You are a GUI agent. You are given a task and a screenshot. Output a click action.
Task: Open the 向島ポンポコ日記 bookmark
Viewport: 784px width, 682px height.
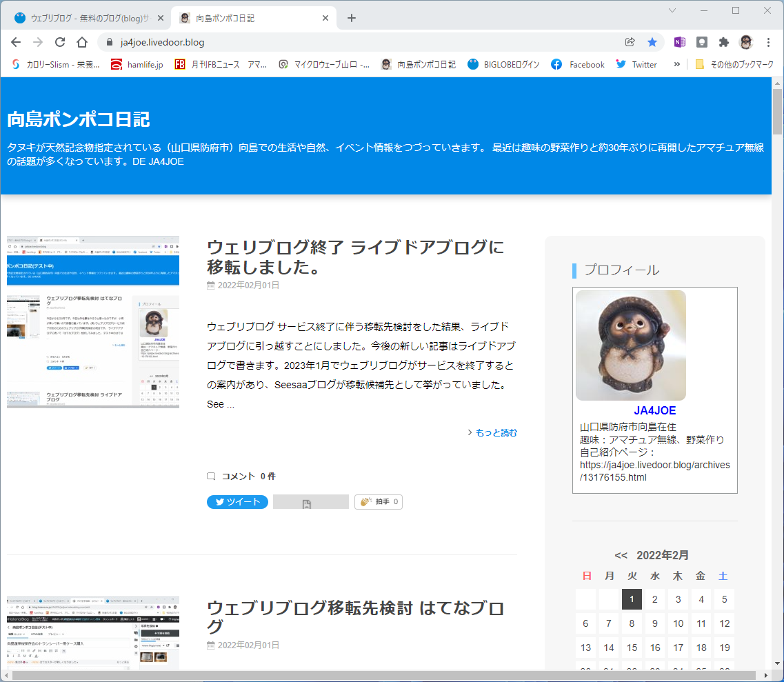coord(419,65)
